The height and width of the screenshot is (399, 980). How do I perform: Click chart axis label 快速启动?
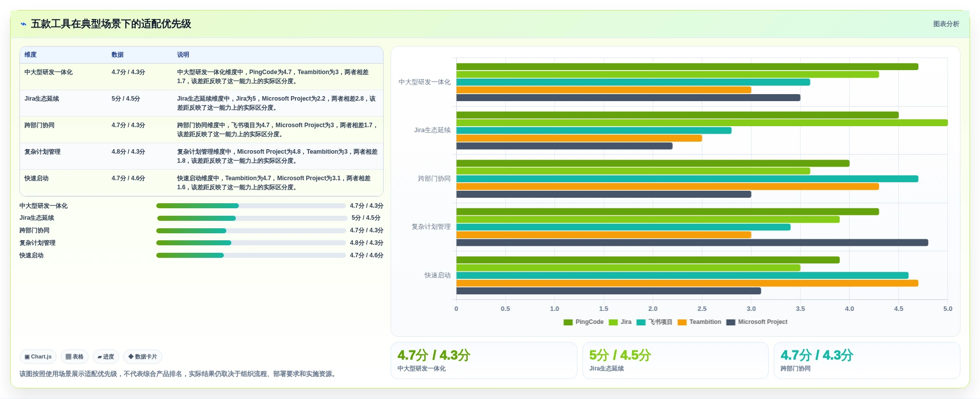(x=438, y=275)
